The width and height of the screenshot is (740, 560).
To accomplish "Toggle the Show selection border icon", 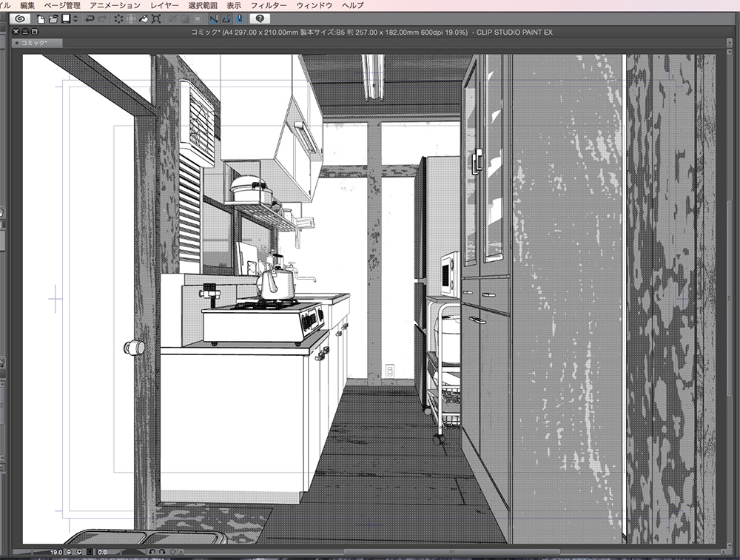I will tap(198, 19).
